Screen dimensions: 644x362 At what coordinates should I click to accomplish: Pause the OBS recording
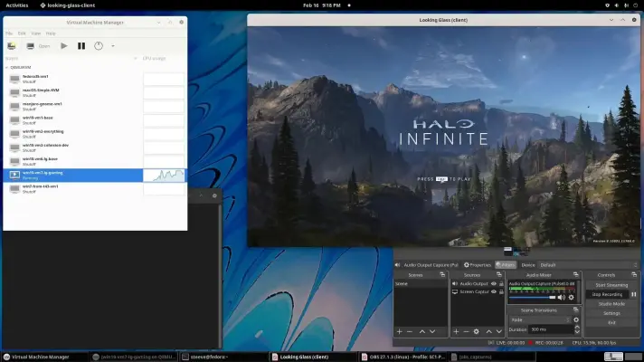tap(634, 295)
